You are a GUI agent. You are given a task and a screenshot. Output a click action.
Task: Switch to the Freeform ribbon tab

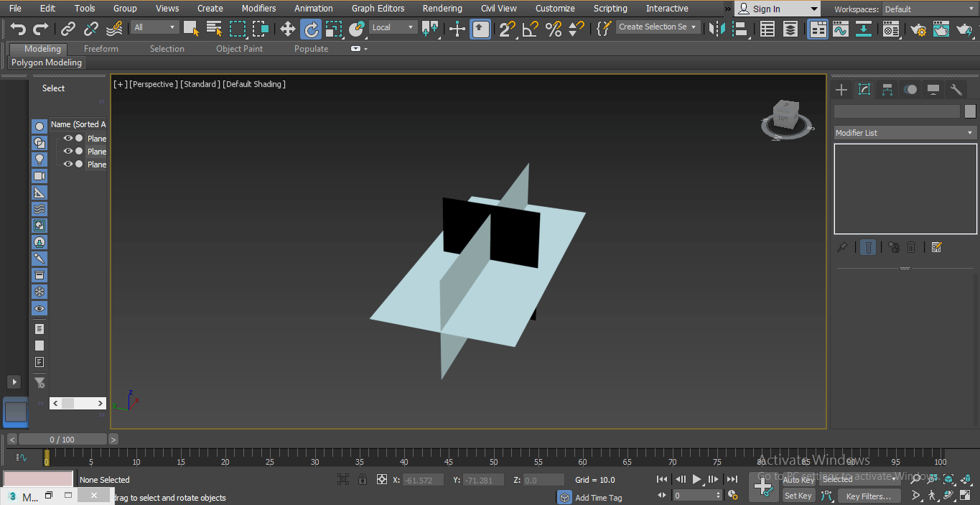pyautogui.click(x=101, y=49)
